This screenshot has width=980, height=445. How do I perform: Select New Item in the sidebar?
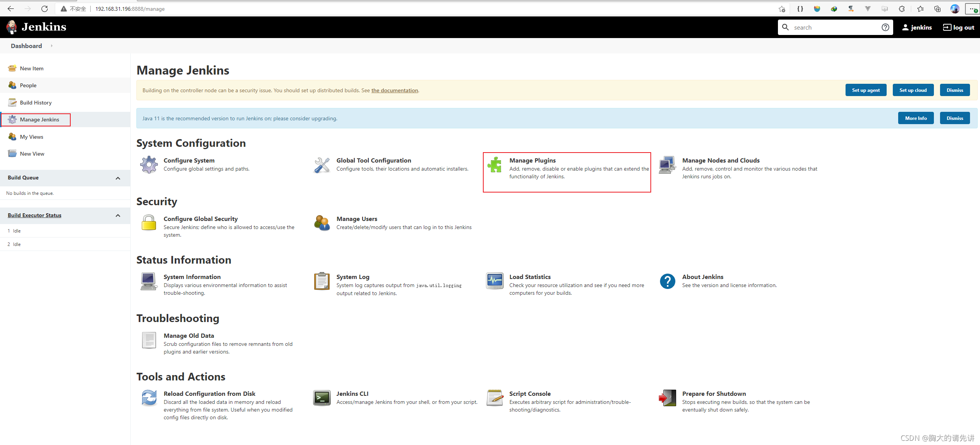(32, 68)
